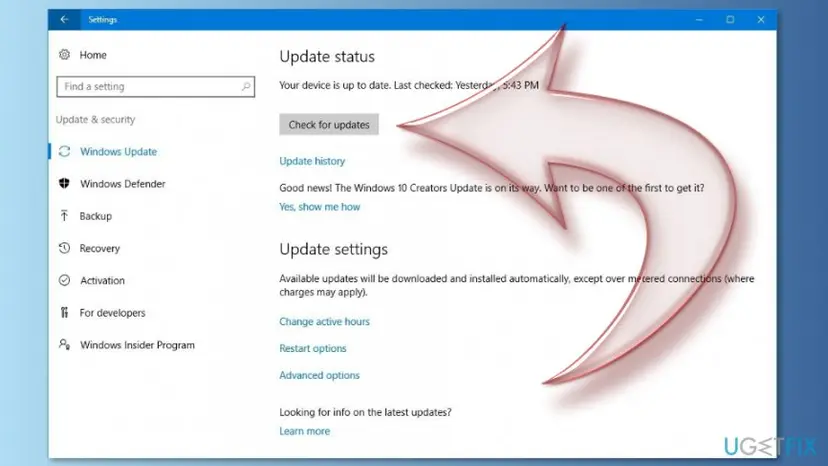Select Activation in sidebar
The width and height of the screenshot is (828, 466).
point(102,281)
